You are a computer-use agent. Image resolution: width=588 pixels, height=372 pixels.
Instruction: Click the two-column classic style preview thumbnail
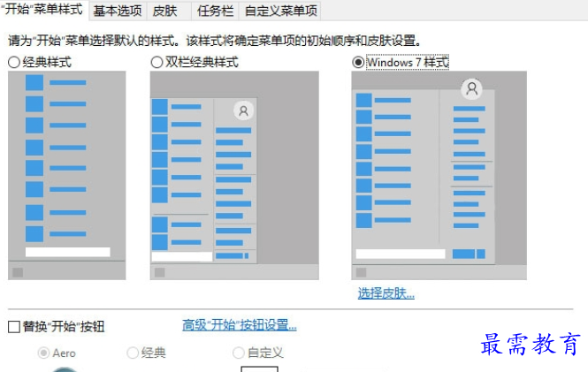tap(234, 175)
